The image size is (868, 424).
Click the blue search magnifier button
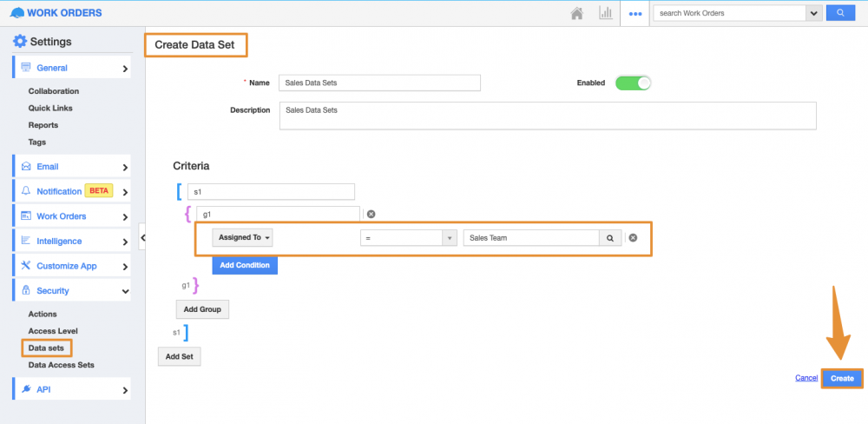pos(839,13)
